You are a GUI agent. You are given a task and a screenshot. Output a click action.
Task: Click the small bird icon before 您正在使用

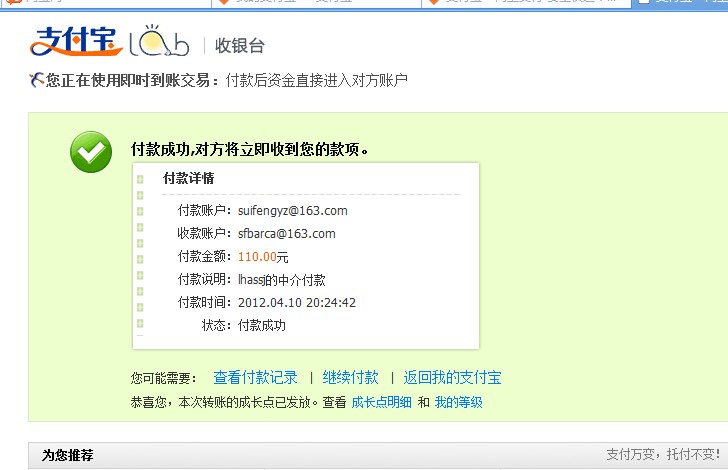[36, 80]
